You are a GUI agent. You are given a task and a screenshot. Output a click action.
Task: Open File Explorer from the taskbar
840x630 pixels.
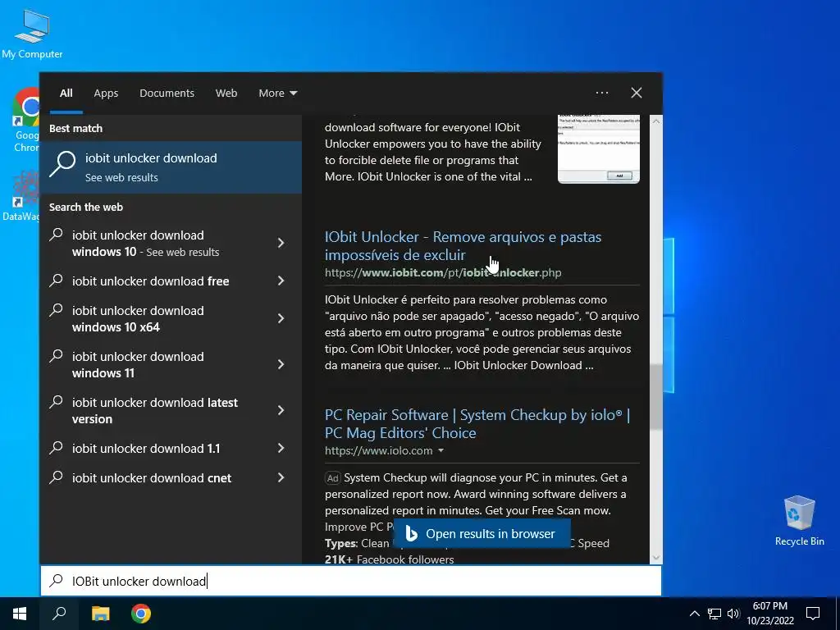tap(100, 614)
